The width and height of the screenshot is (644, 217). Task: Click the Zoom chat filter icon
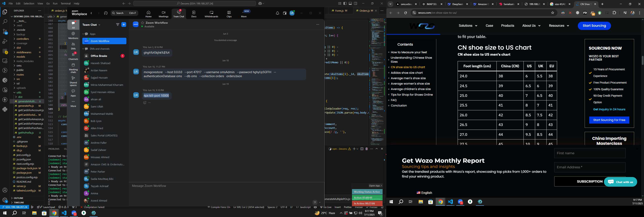click(118, 25)
